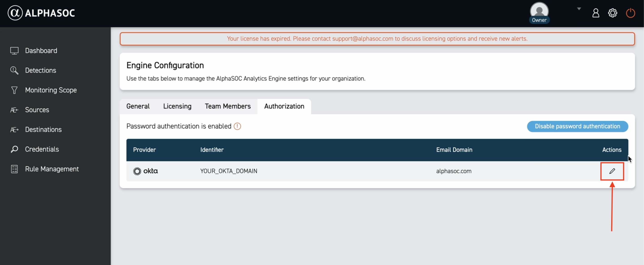
Task: Click the Monitoring Scope funnel icon
Action: point(14,90)
